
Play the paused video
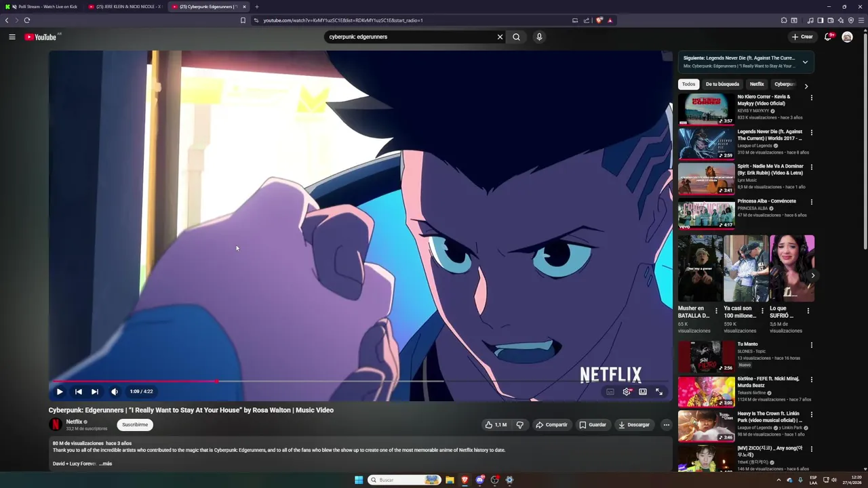[x=60, y=391]
